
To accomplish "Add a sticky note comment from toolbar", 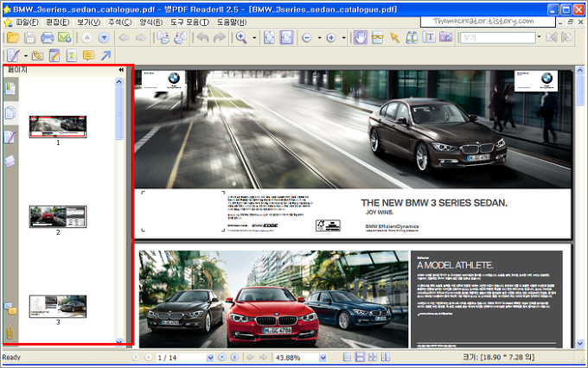I will pos(88,56).
